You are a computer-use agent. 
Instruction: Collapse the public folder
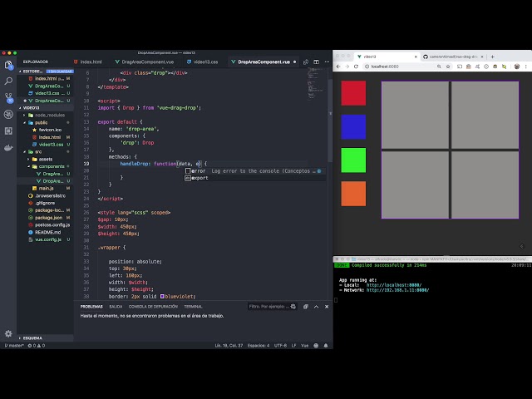(24, 122)
